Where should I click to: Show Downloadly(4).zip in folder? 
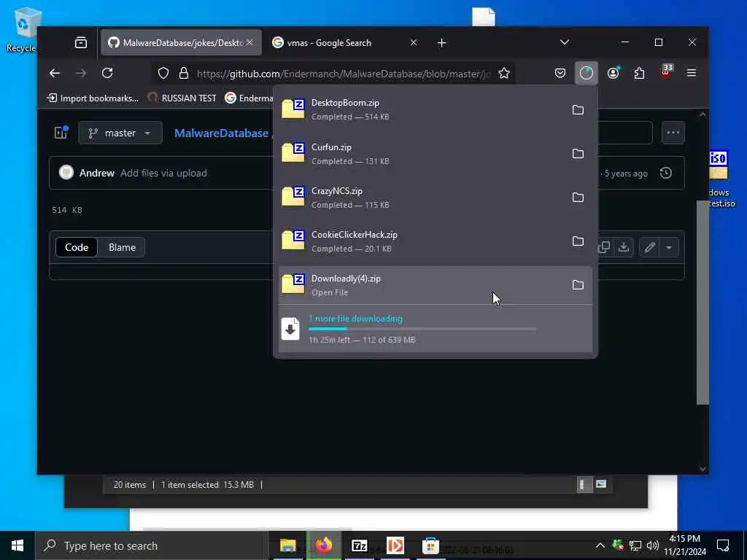(578, 285)
